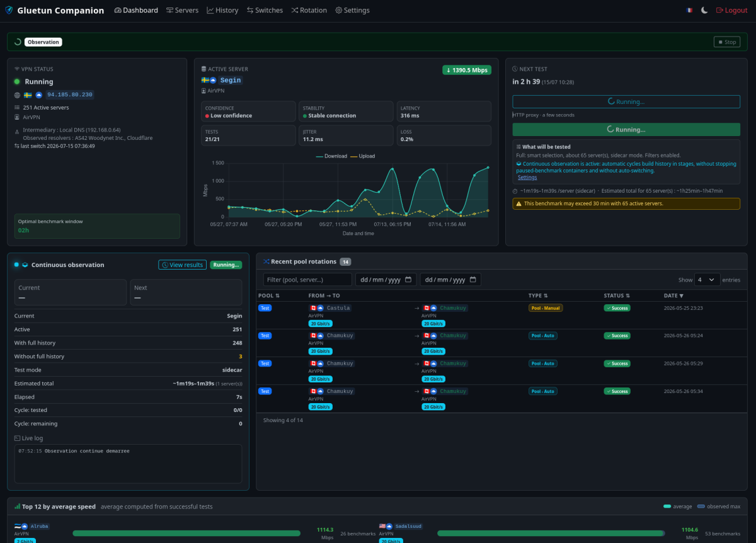Sort rotations by Type column

point(539,295)
